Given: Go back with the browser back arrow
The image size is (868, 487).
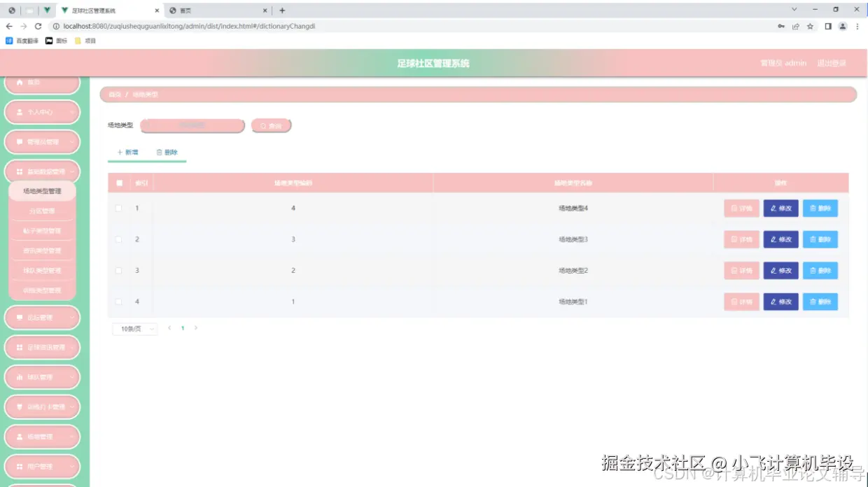Looking at the screenshot, I should (9, 26).
